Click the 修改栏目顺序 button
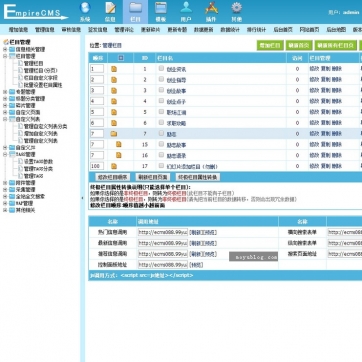Screen dimensions: 362x362 pos(112,177)
